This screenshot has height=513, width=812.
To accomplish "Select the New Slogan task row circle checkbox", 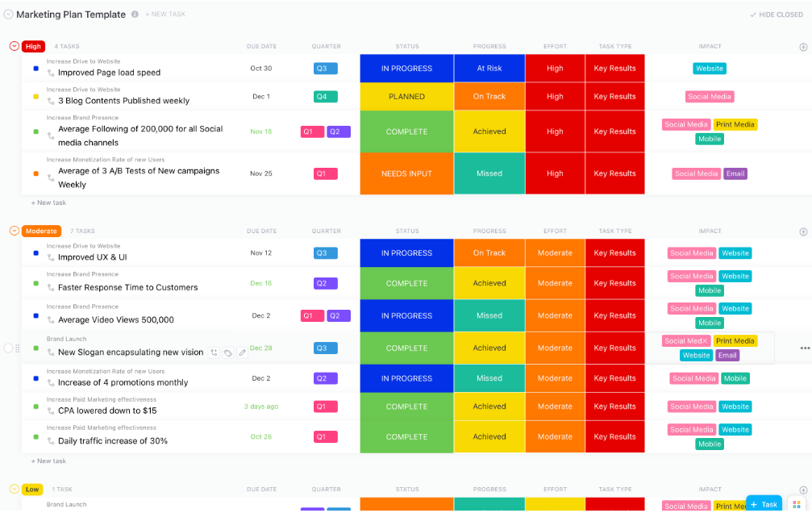I will pos(8,348).
